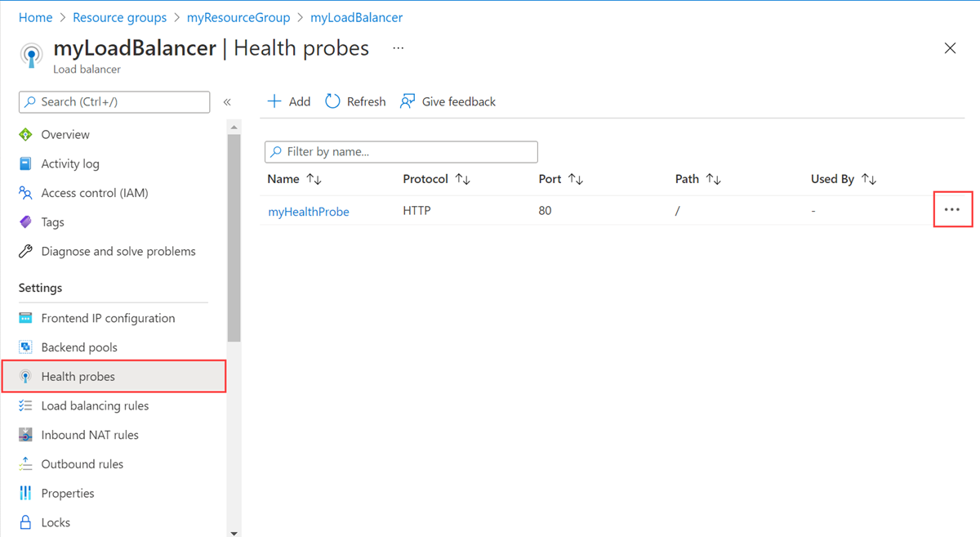Click the Inbound NAT rules icon

point(25,435)
